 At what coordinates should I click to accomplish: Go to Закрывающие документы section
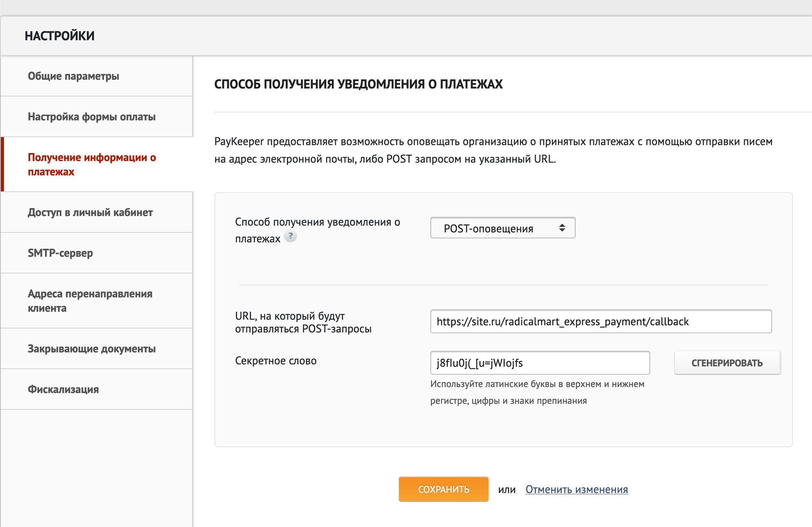(x=92, y=349)
